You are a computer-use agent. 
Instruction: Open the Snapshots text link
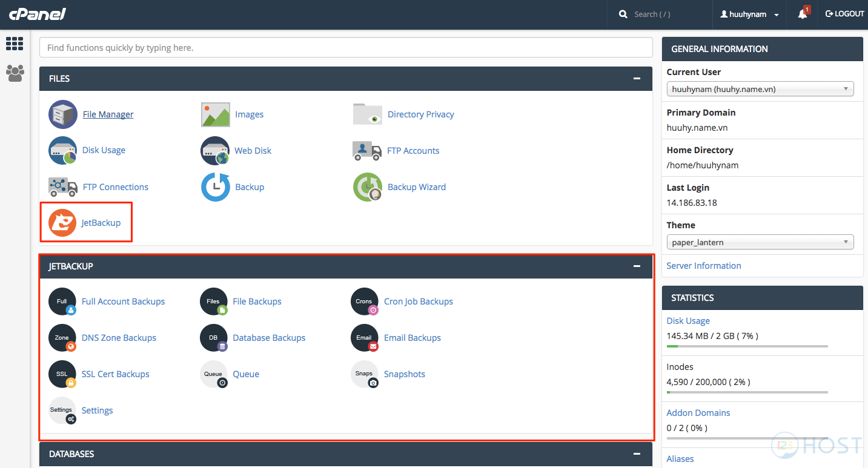pos(405,374)
